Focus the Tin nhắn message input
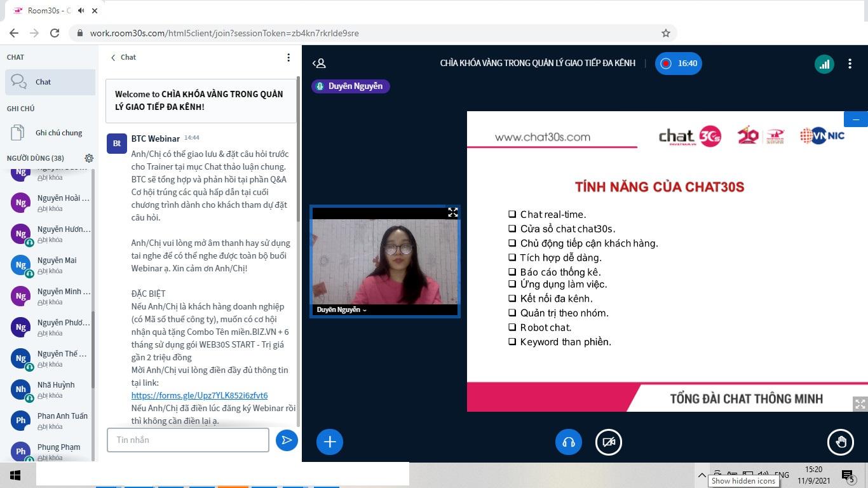This screenshot has height=488, width=868. pyautogui.click(x=188, y=440)
